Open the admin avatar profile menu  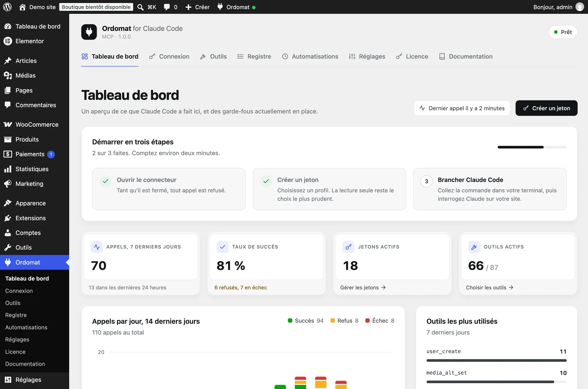580,7
